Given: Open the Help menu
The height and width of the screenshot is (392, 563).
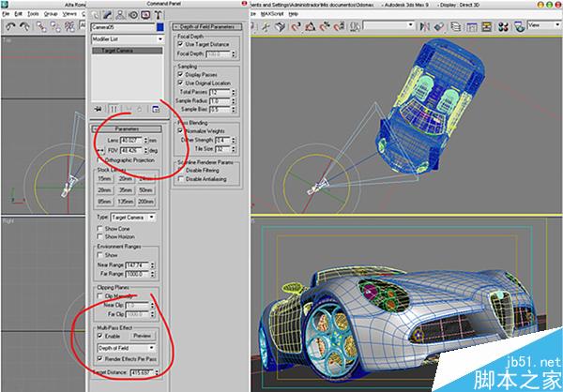Looking at the screenshot, I should coord(294,14).
